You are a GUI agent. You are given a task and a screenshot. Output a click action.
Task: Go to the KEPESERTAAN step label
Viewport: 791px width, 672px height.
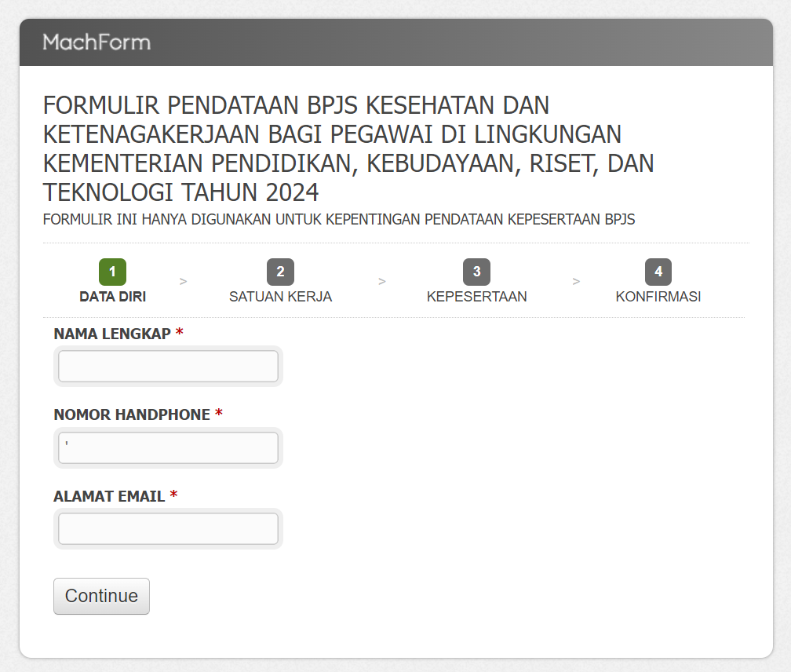tap(476, 297)
